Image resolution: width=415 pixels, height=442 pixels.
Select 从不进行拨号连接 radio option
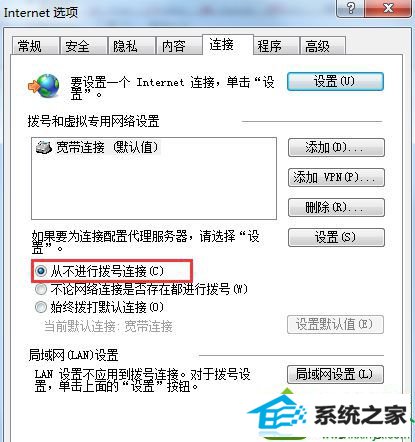click(x=41, y=271)
